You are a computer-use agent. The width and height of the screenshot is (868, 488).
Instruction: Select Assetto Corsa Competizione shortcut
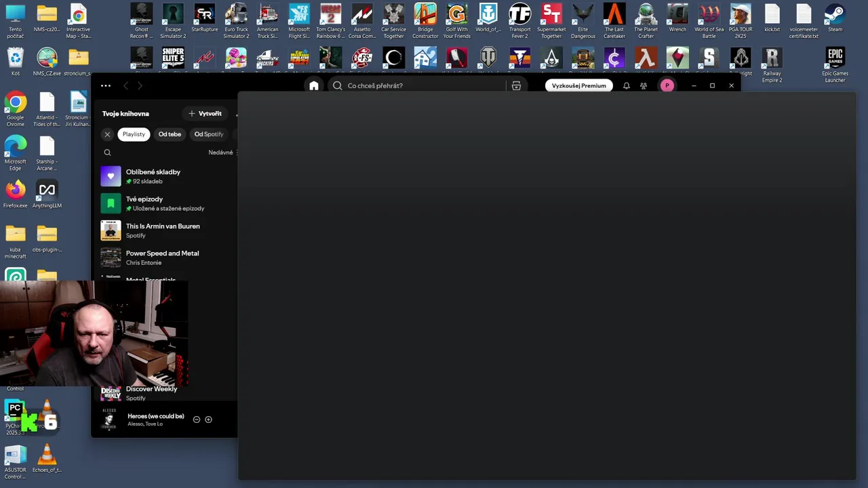click(x=362, y=21)
